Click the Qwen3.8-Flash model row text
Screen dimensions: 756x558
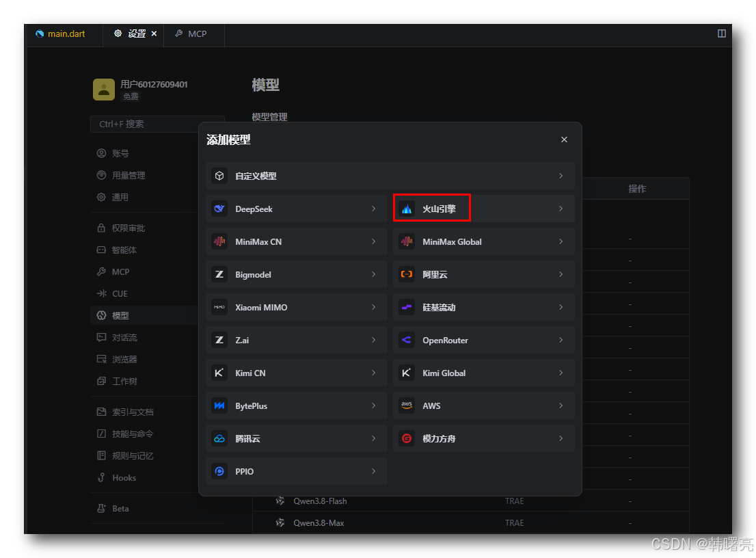click(x=320, y=501)
